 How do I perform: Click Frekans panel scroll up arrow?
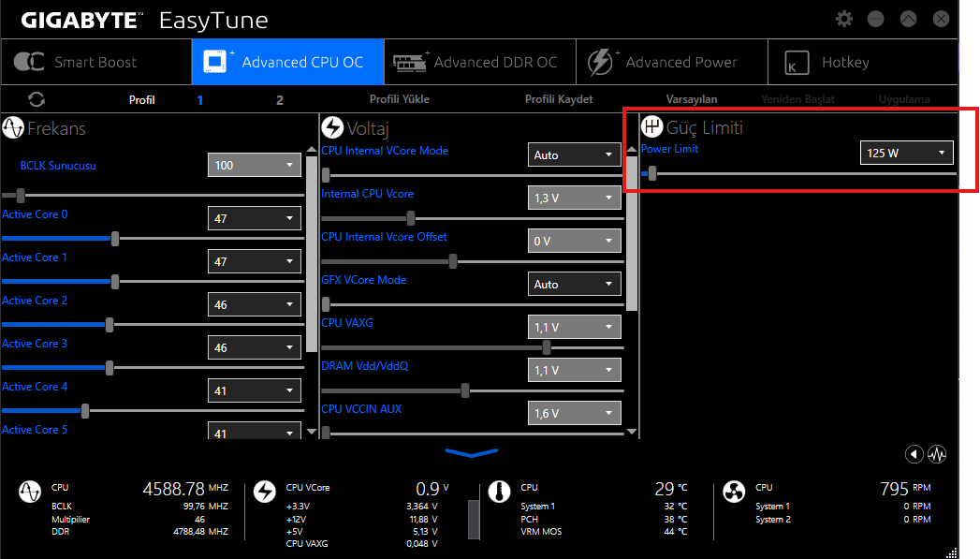pyautogui.click(x=312, y=150)
